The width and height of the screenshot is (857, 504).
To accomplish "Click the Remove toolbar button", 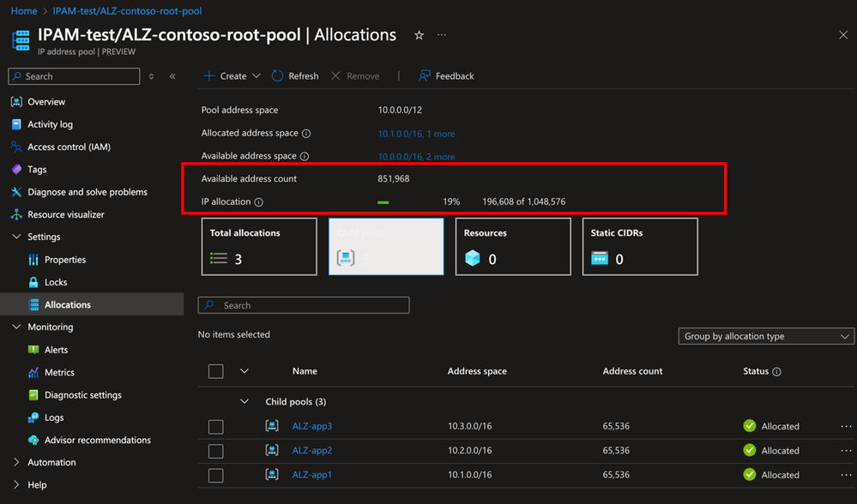I will (354, 76).
